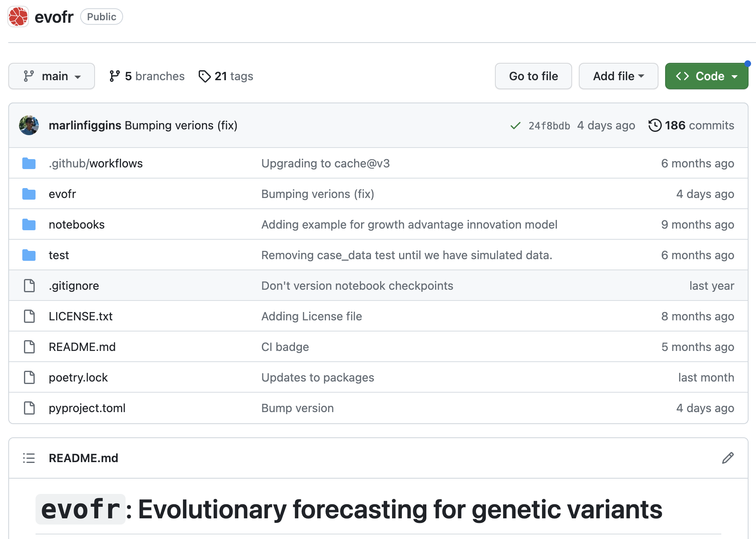Open the poetry.lock file

[78, 377]
